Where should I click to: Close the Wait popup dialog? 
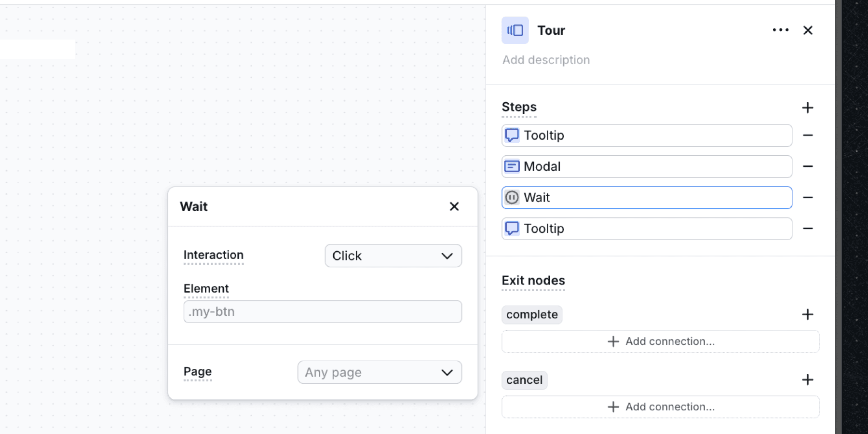pos(454,206)
